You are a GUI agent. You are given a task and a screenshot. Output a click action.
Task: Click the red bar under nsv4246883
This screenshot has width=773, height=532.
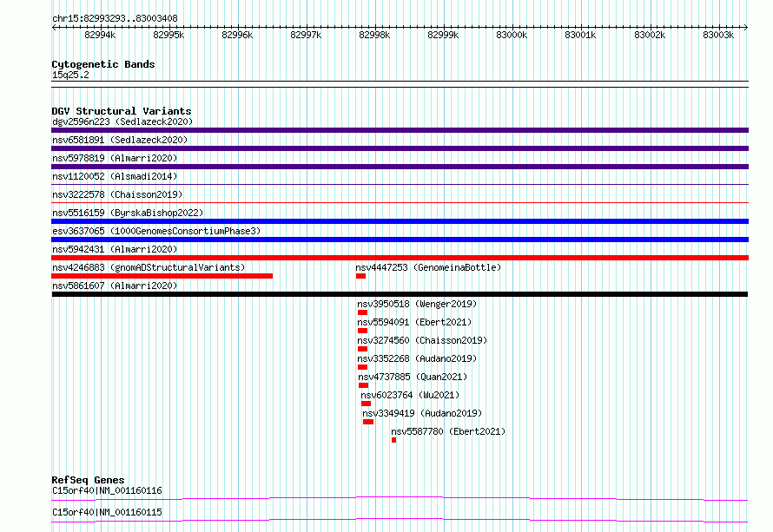point(162,276)
